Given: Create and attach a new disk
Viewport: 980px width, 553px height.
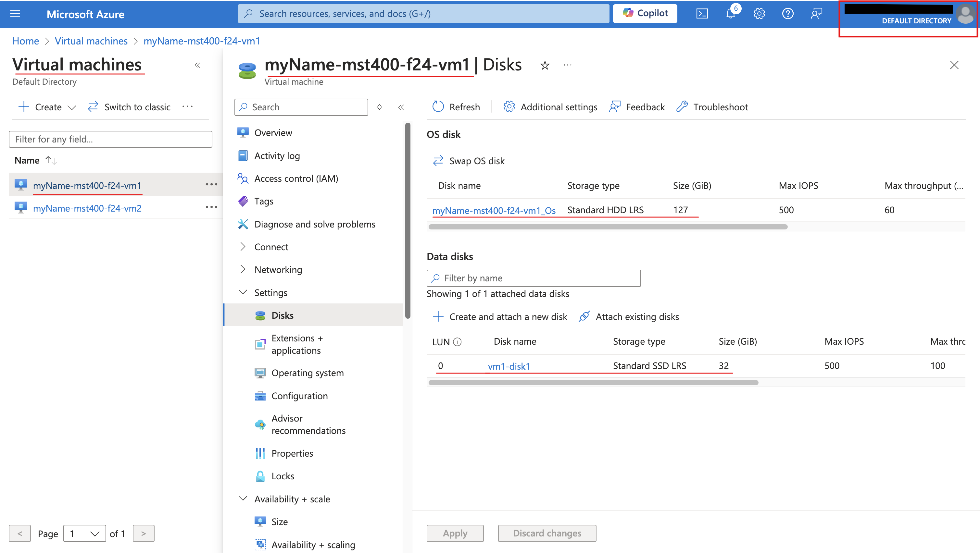Looking at the screenshot, I should click(499, 317).
